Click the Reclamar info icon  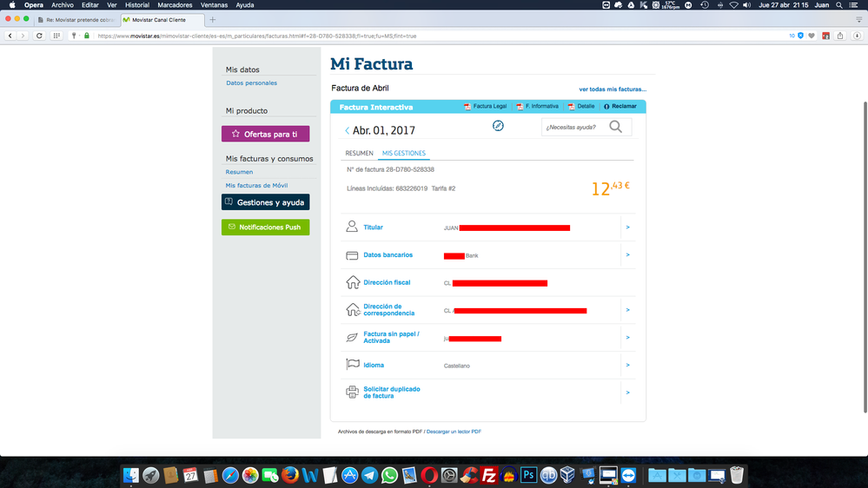click(x=606, y=107)
